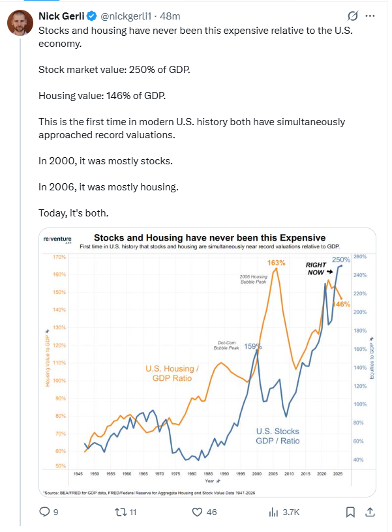This screenshot has height=532, width=392.
Task: Click the 11 reposts count
Action: tap(133, 512)
